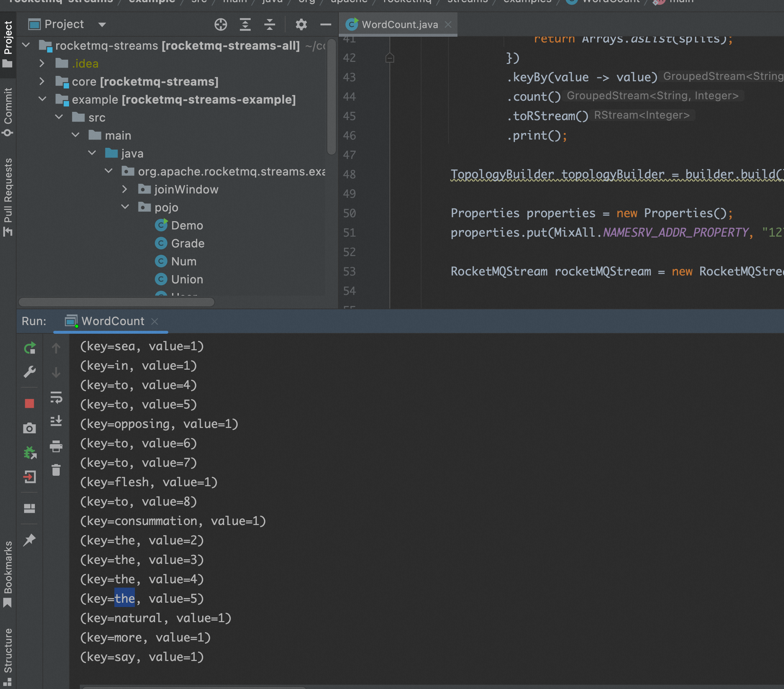Click the expand all tree icon
This screenshot has height=689, width=784.
pyautogui.click(x=245, y=24)
